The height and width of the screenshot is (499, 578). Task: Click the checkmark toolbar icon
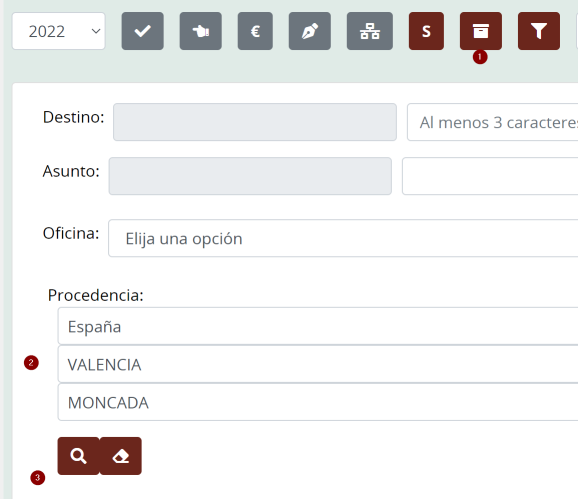pyautogui.click(x=143, y=31)
